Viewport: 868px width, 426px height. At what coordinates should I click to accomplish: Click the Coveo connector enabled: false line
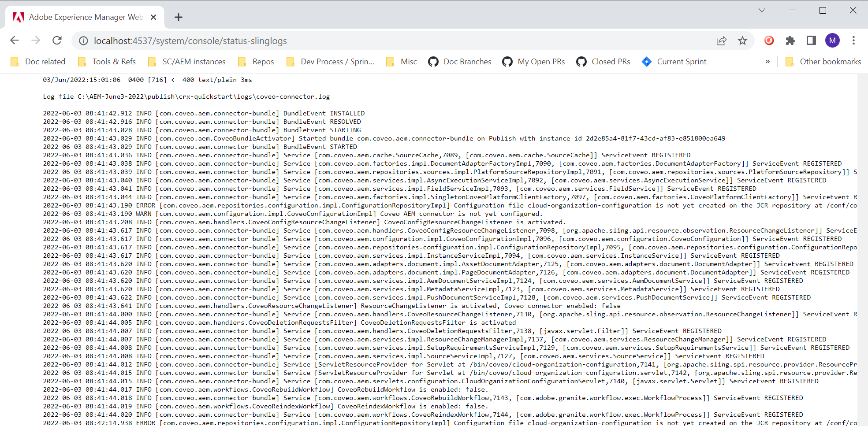click(x=332, y=306)
